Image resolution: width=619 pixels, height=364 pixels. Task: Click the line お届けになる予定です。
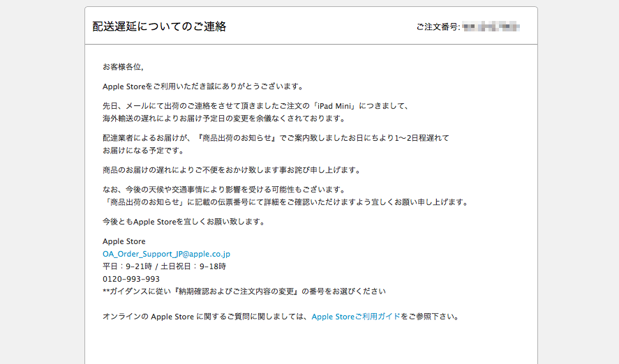[x=144, y=150]
